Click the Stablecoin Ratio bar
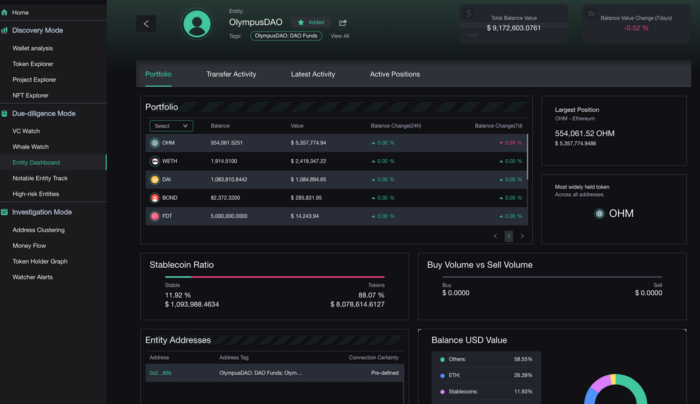This screenshot has width=700, height=404. (274, 277)
